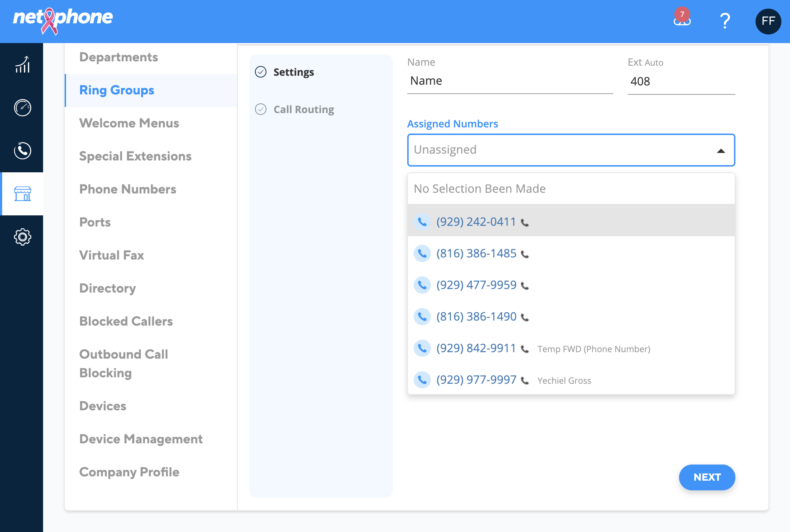The width and height of the screenshot is (790, 532).
Task: Open Welcome Menus in the side menu
Action: [x=129, y=123]
